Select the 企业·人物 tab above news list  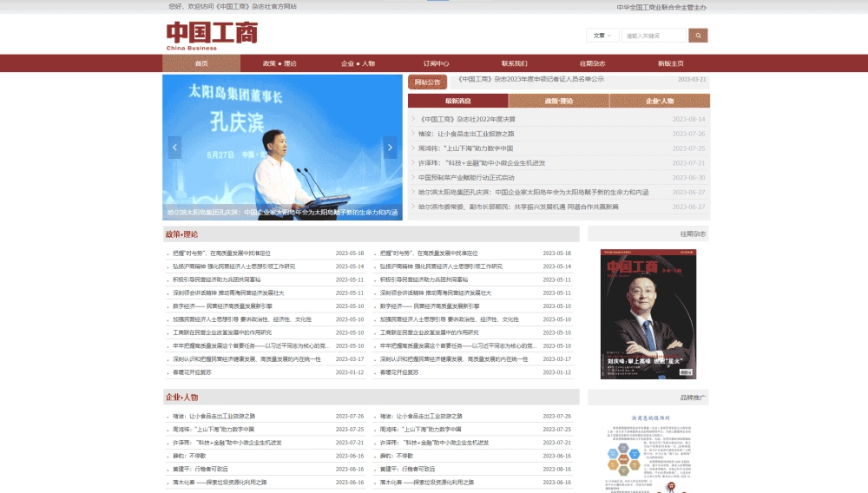pyautogui.click(x=660, y=101)
